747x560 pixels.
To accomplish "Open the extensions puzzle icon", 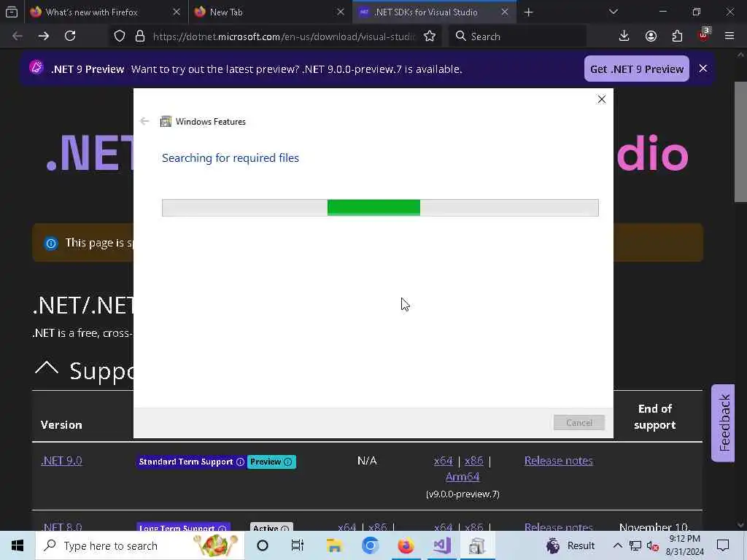I will (677, 36).
